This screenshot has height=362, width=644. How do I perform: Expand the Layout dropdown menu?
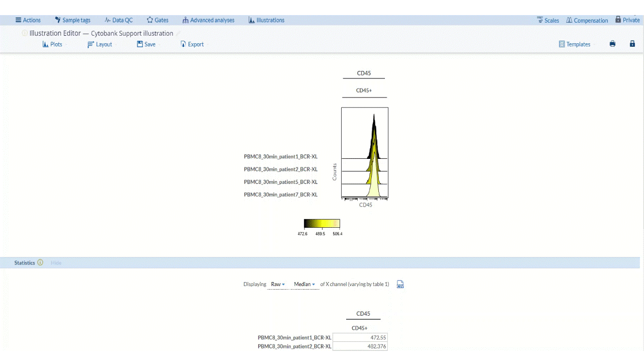click(100, 44)
